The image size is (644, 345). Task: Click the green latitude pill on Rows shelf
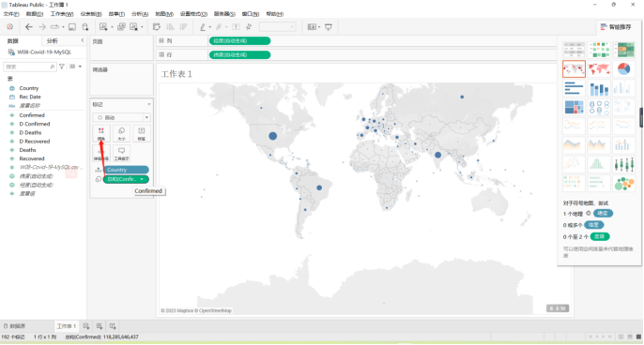239,55
